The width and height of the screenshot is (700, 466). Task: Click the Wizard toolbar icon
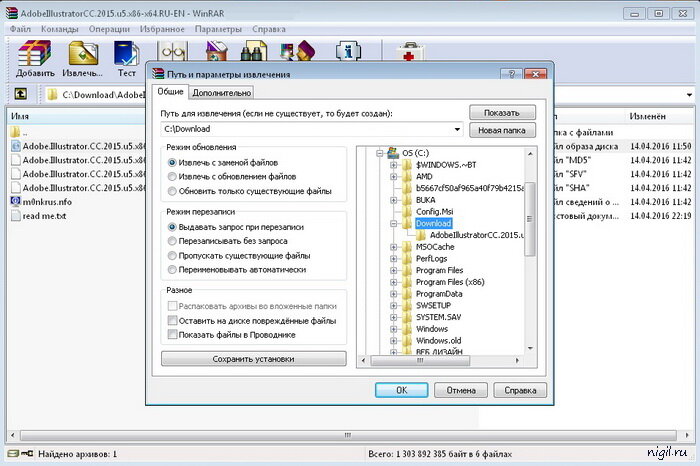coord(298,51)
